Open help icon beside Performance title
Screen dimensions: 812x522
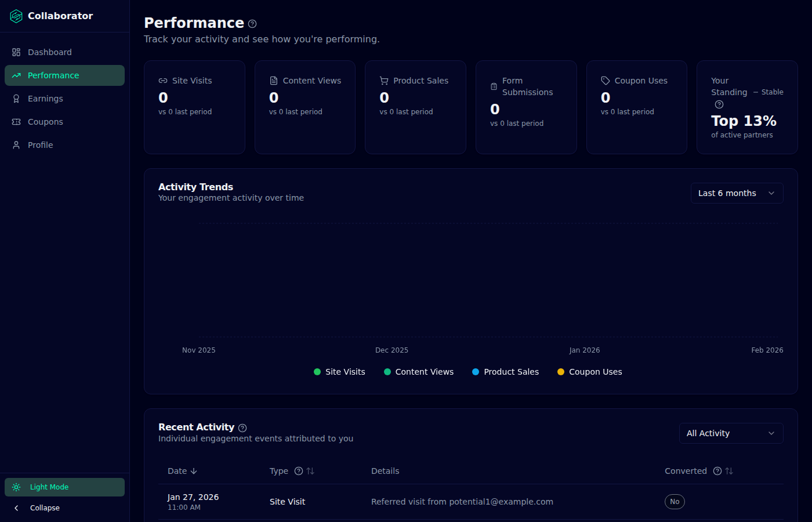coord(252,24)
